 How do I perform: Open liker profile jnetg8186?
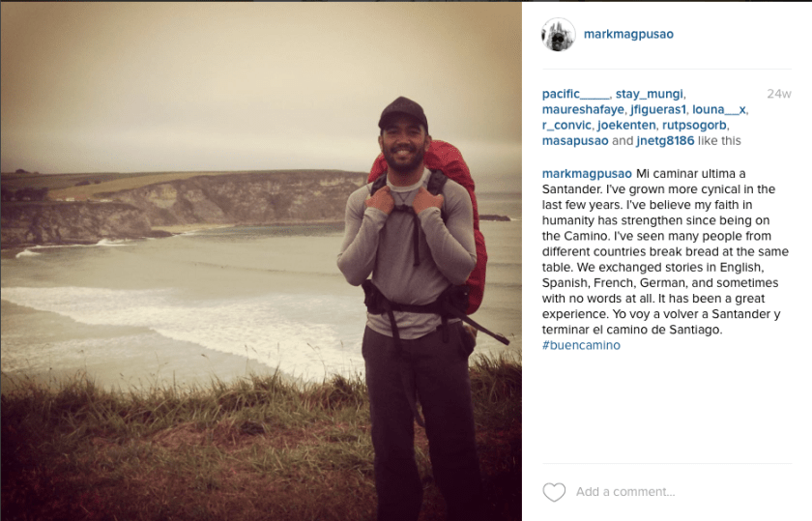(665, 140)
